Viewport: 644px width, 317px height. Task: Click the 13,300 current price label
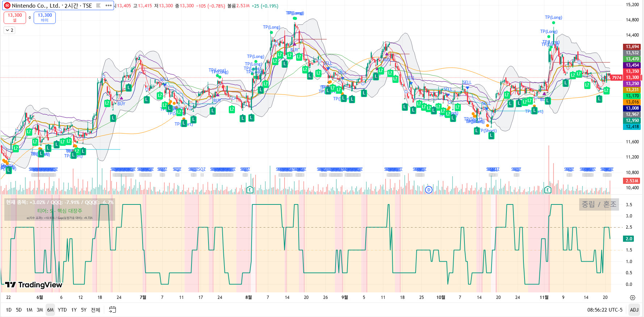pyautogui.click(x=632, y=77)
